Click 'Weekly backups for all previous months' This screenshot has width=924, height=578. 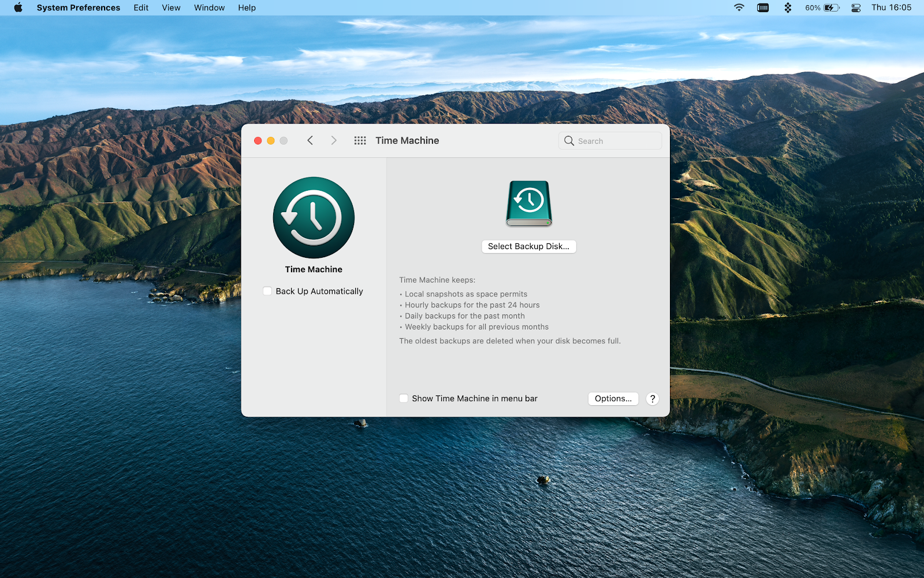(x=477, y=327)
